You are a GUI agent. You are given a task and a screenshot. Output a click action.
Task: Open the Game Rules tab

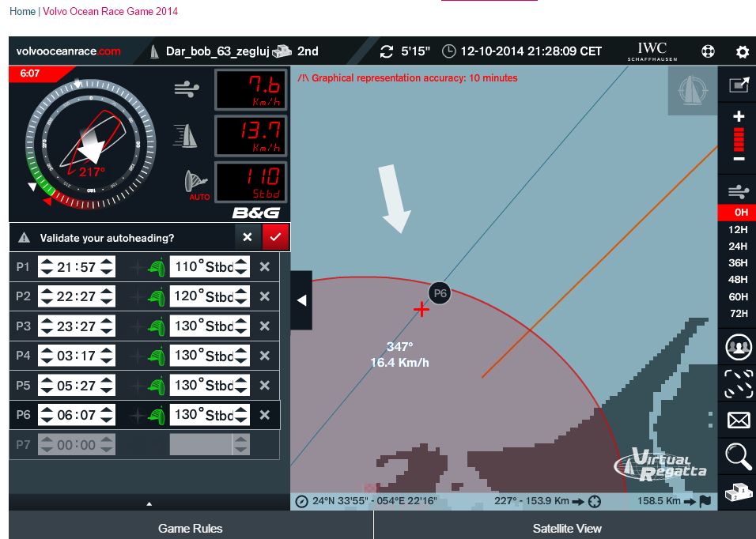[x=191, y=528]
